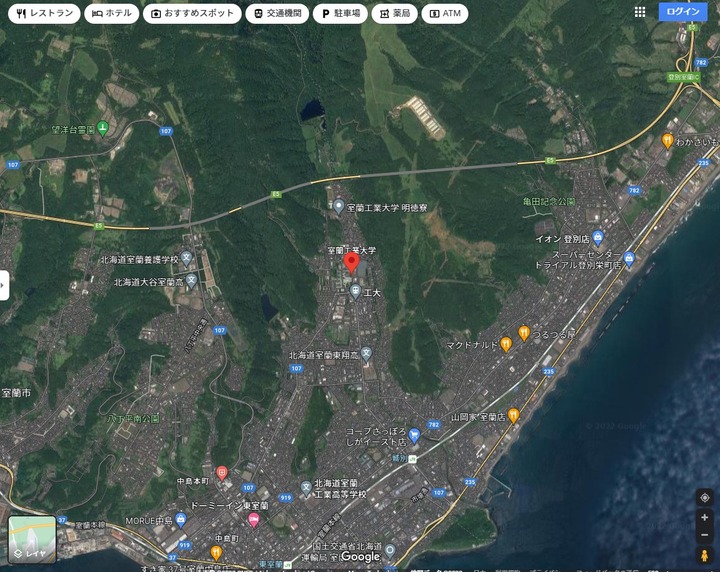Click the 亀田記念公園 park label
The height and width of the screenshot is (572, 720).
click(549, 201)
